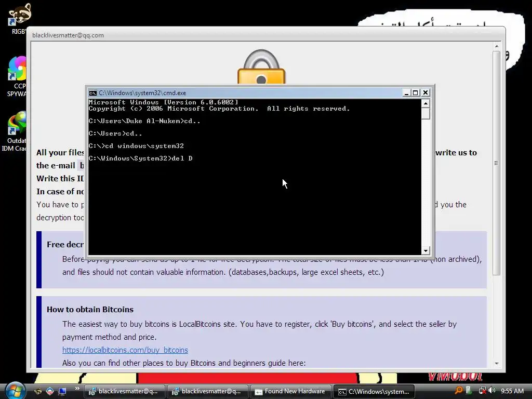Image resolution: width=532 pixels, height=399 pixels.
Task: Open Found New Hardware taskbar item
Action: click(x=290, y=392)
